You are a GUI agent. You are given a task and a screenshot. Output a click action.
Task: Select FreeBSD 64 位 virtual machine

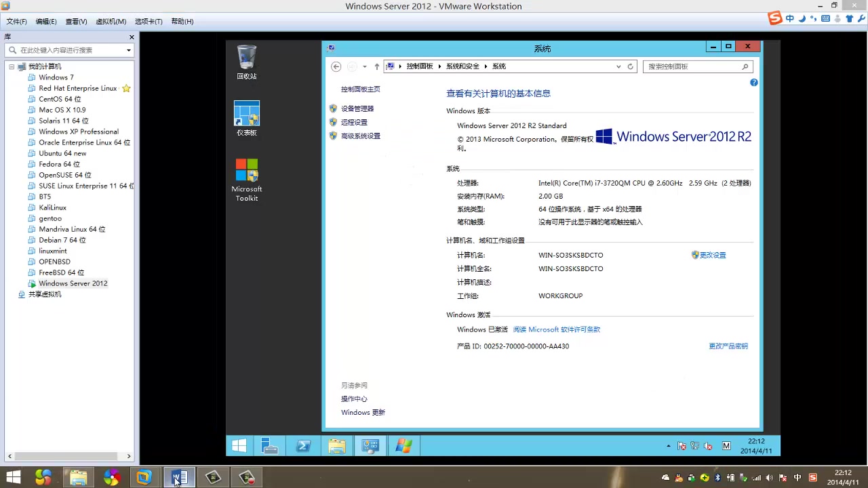(x=62, y=272)
